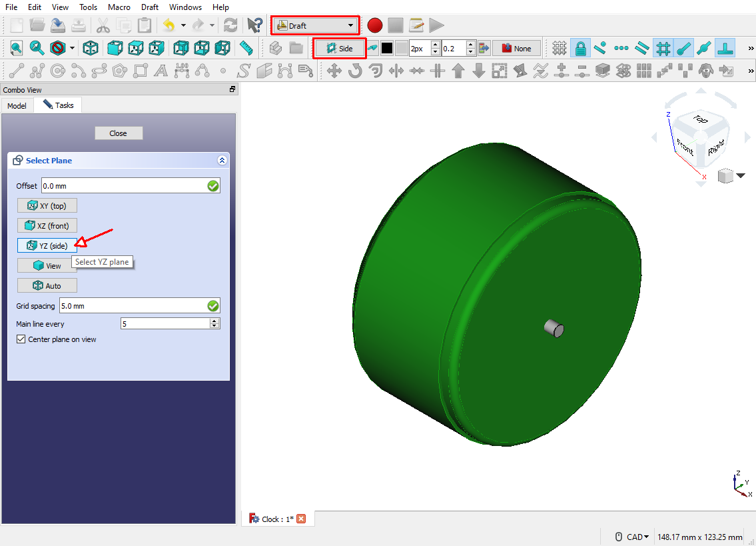Toggle the Draft grid display icon

[560, 48]
